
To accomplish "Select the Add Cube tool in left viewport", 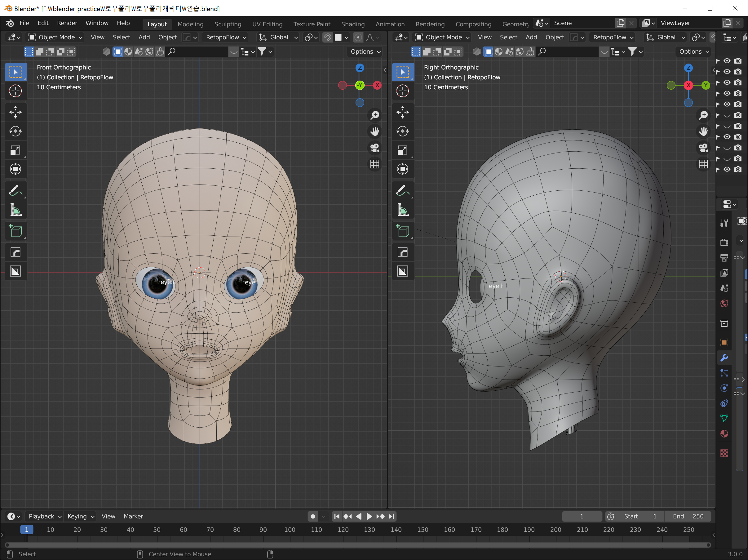I will [x=15, y=231].
